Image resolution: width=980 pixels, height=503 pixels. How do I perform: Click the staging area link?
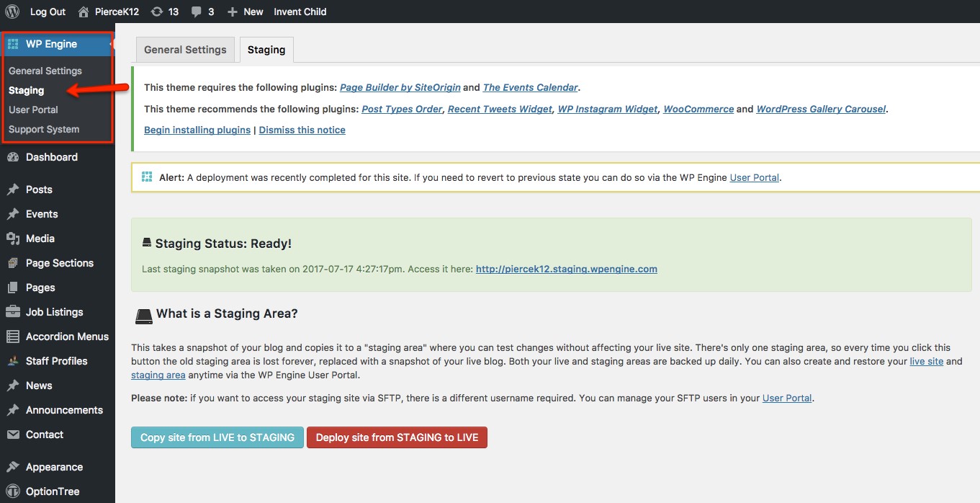click(x=158, y=375)
